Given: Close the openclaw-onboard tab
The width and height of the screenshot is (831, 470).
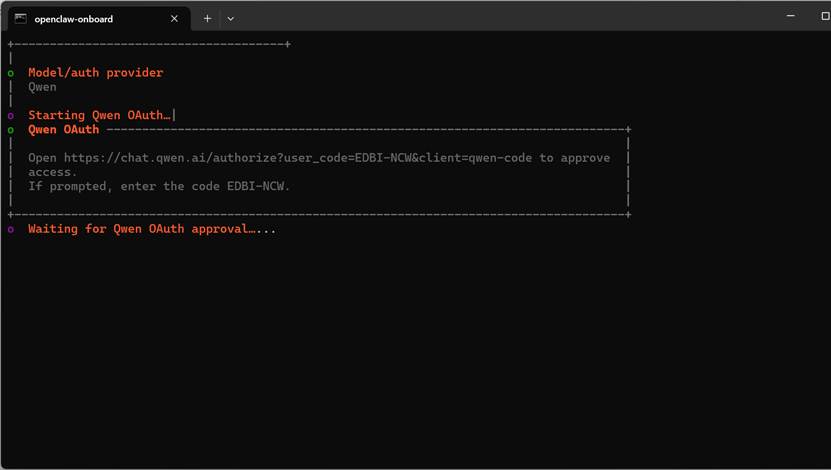Looking at the screenshot, I should pos(174,19).
